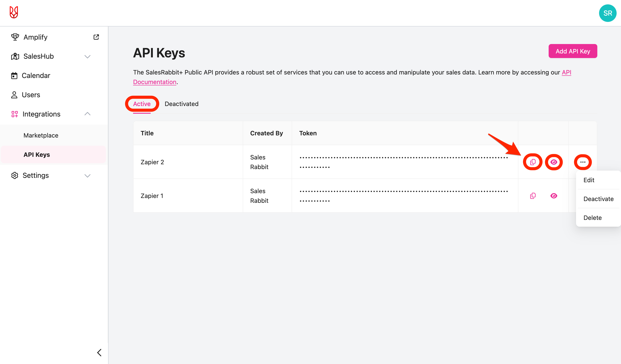Show the Zapier 1 token
This screenshot has height=364, width=621.
[554, 195]
